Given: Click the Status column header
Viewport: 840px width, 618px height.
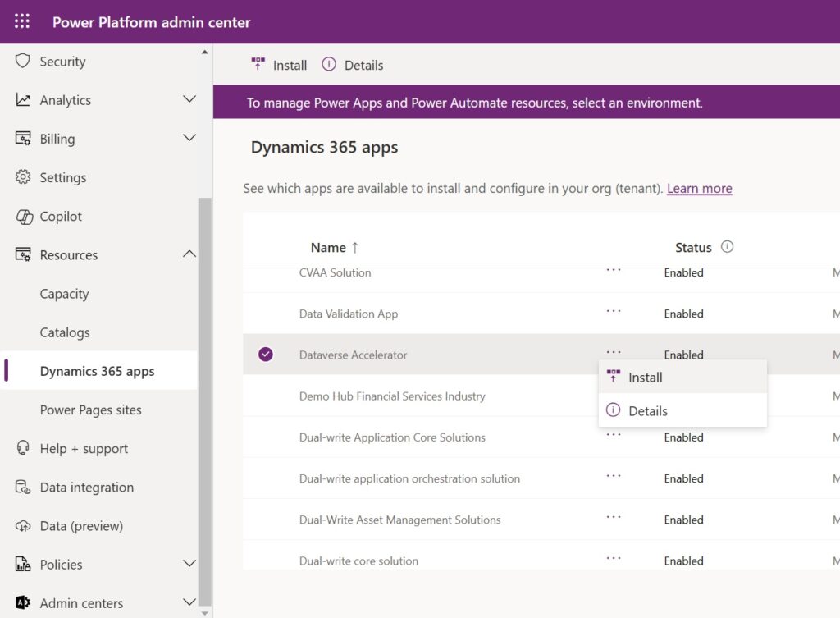Looking at the screenshot, I should [693, 248].
